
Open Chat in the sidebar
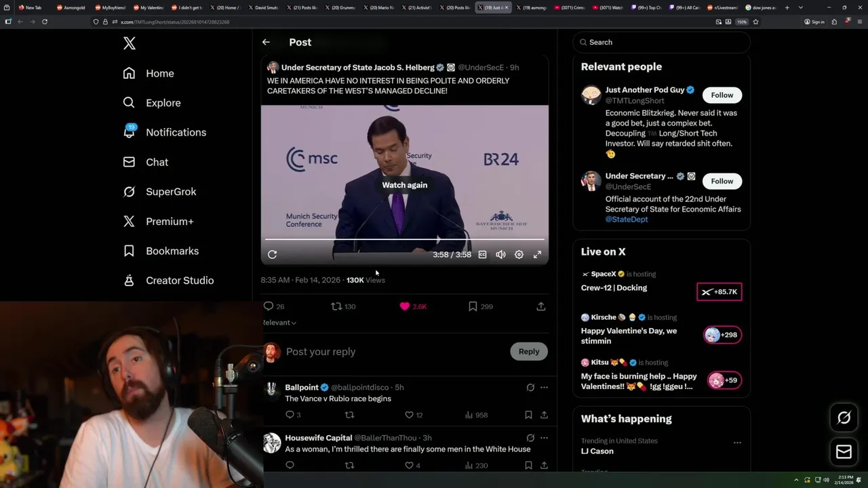pos(145,162)
